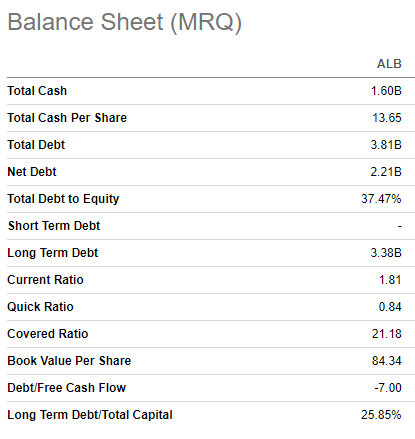Select the Covered Ratio label

[x=48, y=334]
